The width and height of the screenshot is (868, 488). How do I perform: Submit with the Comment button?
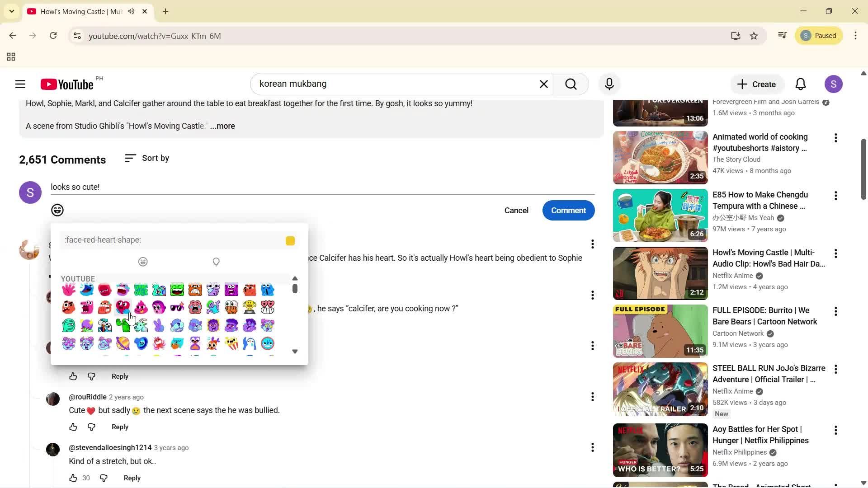[568, 210]
